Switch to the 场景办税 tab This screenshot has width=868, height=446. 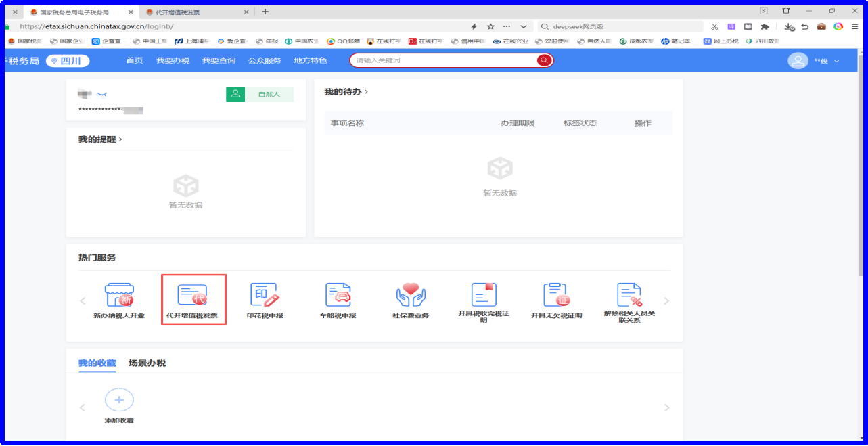[x=147, y=363]
